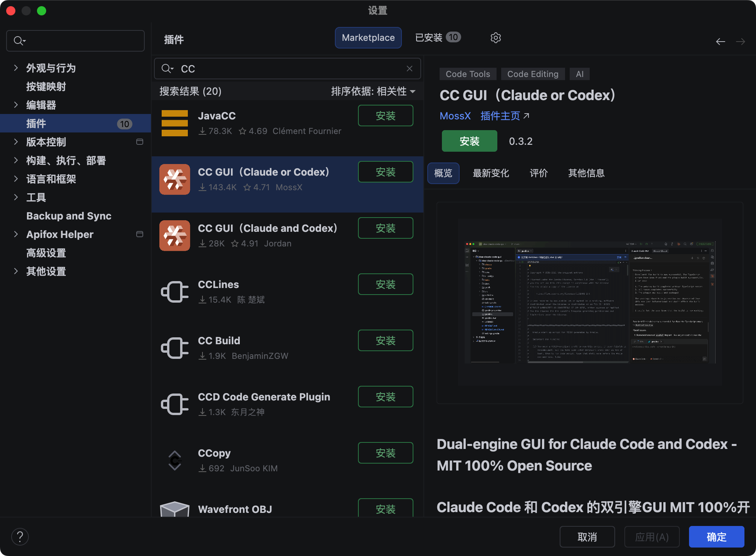Expand the 外观与行为 tree node
Image resolution: width=756 pixels, height=556 pixels.
[x=16, y=68]
